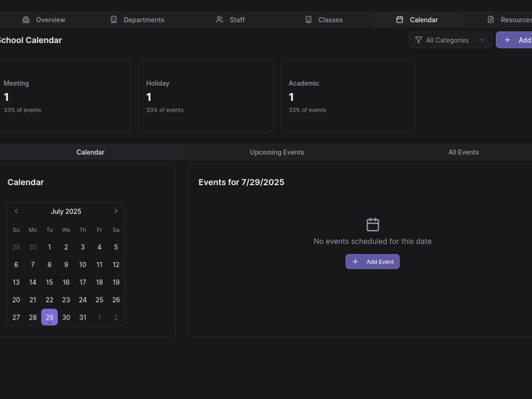
Task: Click the plus icon in Add Event
Action: [355, 262]
